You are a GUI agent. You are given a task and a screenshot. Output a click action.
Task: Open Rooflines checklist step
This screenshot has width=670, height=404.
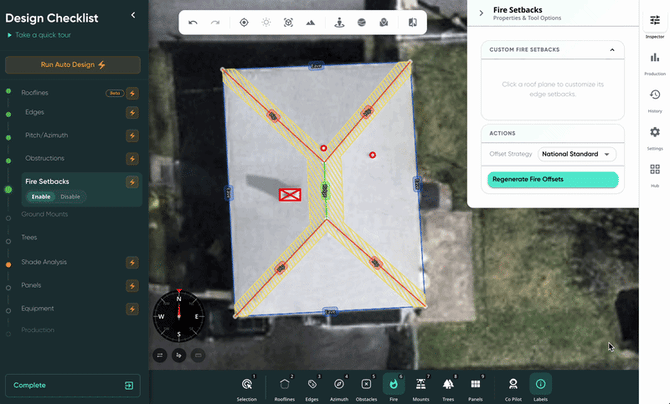[x=35, y=93]
